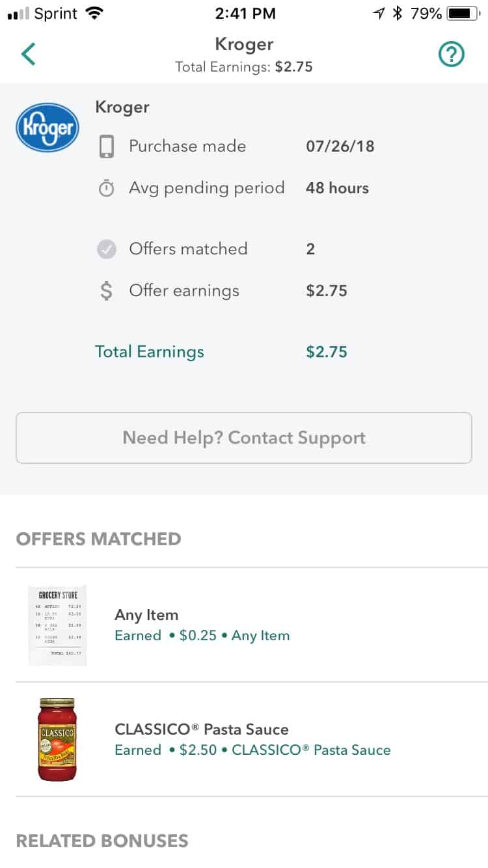Image resolution: width=488 pixels, height=868 pixels.
Task: Tap the Kroger logo
Action: [47, 128]
